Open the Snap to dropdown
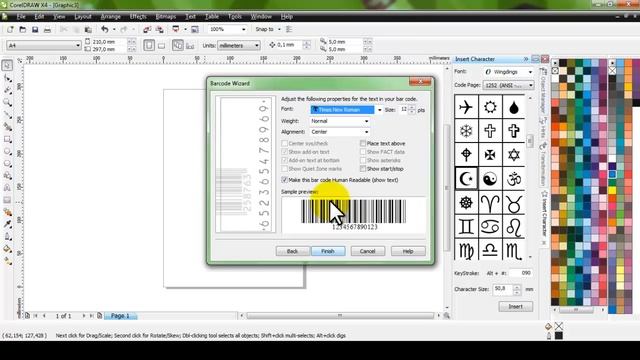The image size is (640, 360). (279, 29)
